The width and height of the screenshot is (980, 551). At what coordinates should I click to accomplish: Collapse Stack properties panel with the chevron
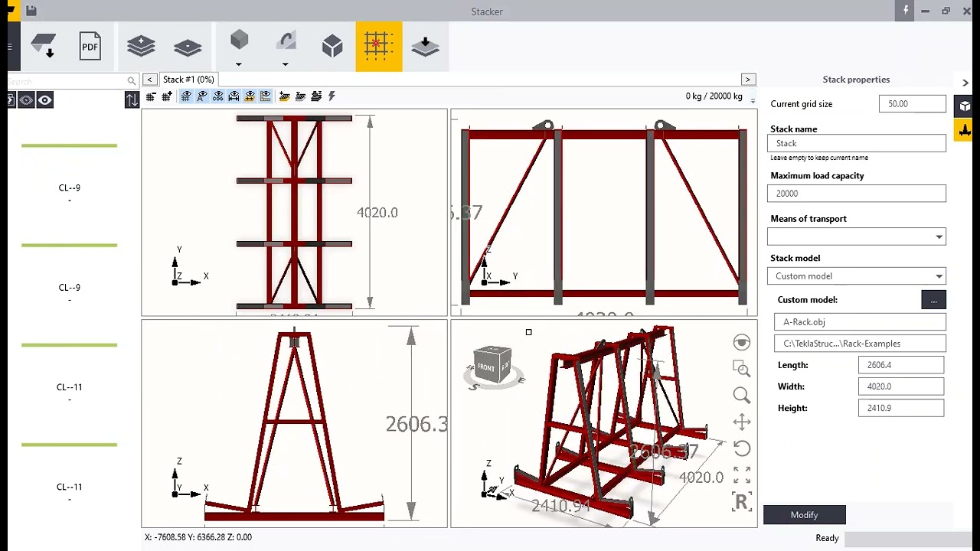tap(965, 83)
